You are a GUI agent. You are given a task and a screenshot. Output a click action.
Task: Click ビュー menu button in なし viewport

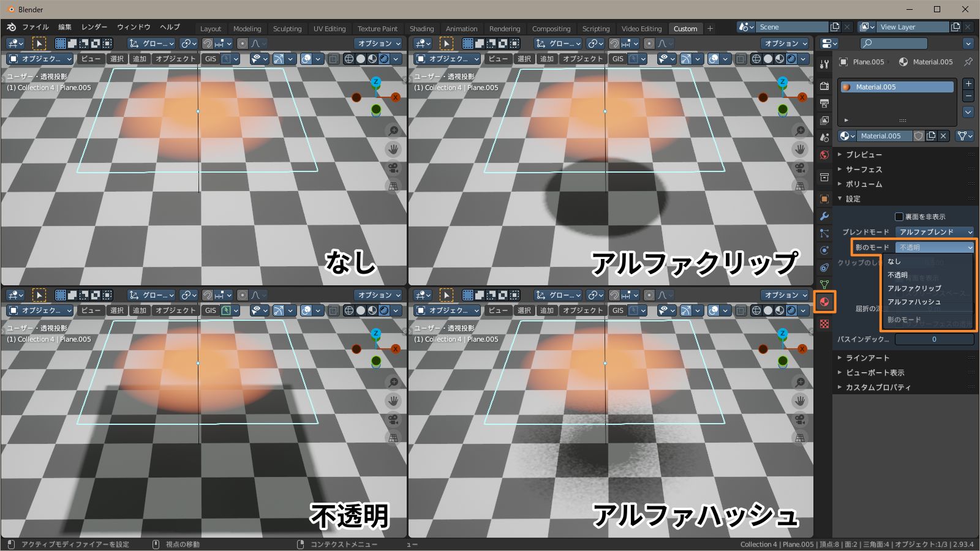tap(91, 59)
